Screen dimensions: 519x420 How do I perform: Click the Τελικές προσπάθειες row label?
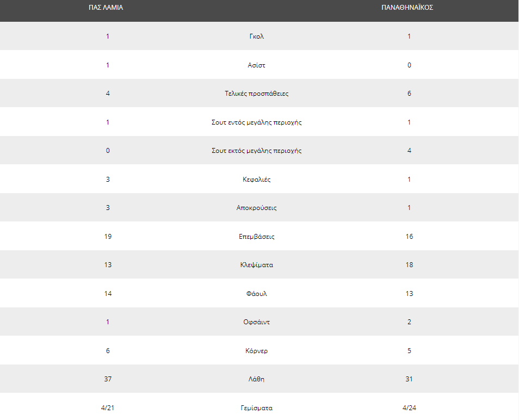click(x=257, y=94)
